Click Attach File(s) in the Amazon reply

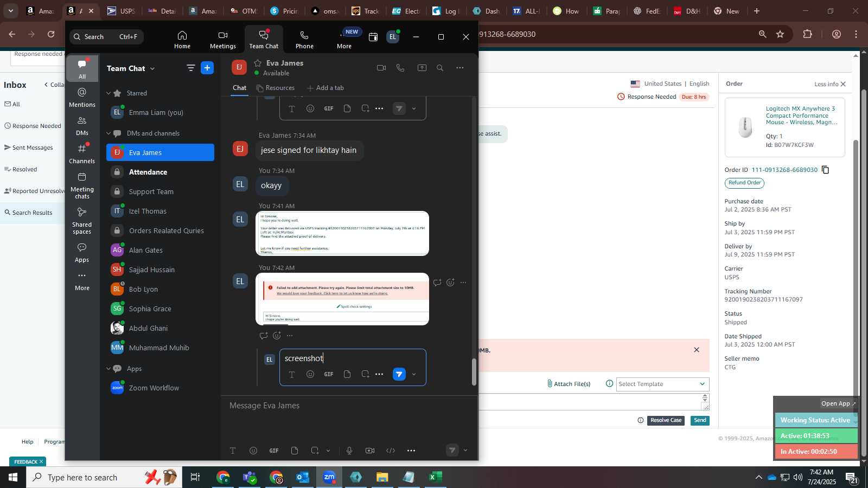click(x=569, y=384)
